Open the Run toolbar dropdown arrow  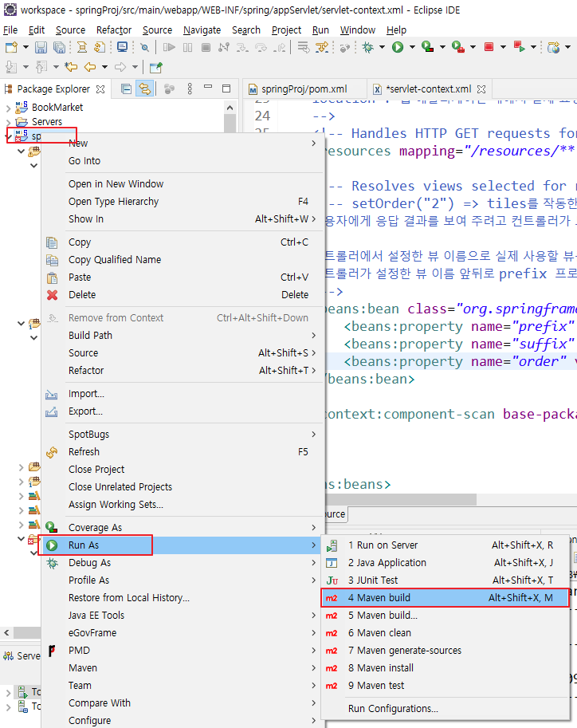(x=412, y=47)
